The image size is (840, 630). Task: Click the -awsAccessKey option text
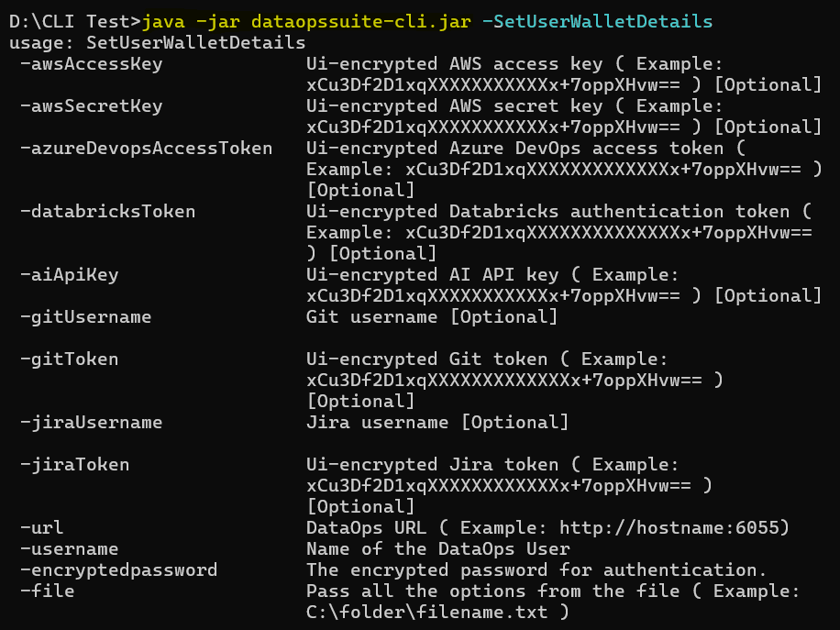point(91,64)
